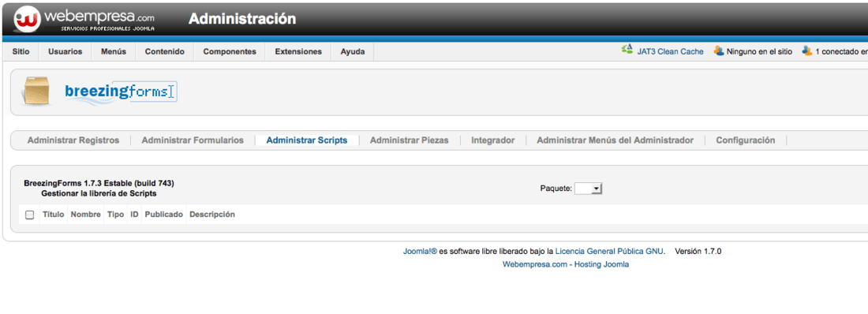
Task: Click the JAT3 Clean Cache link
Action: (669, 51)
